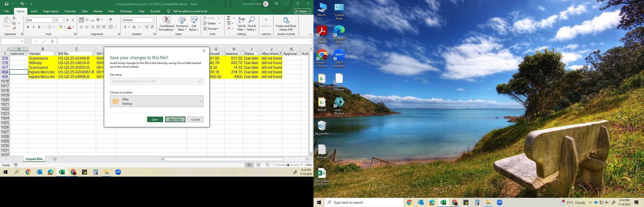This screenshot has width=644, height=207.
Task: Open the font size 12 dropdown
Action: pyautogui.click(x=62, y=20)
